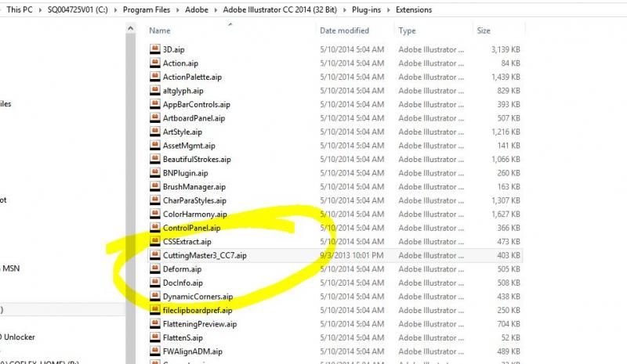
Task: Click the 1,439 KB size value
Action: coord(506,76)
